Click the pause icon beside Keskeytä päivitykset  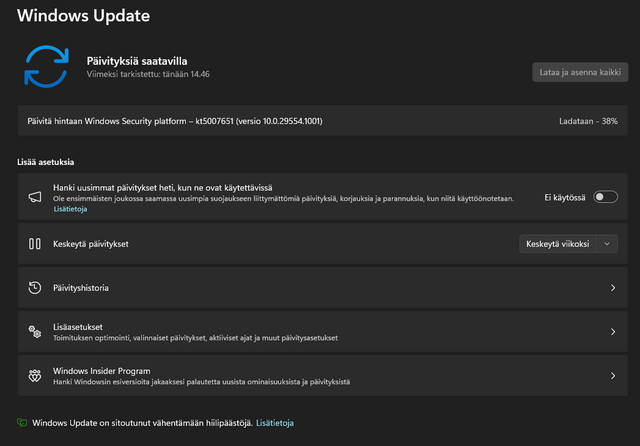[x=34, y=244]
